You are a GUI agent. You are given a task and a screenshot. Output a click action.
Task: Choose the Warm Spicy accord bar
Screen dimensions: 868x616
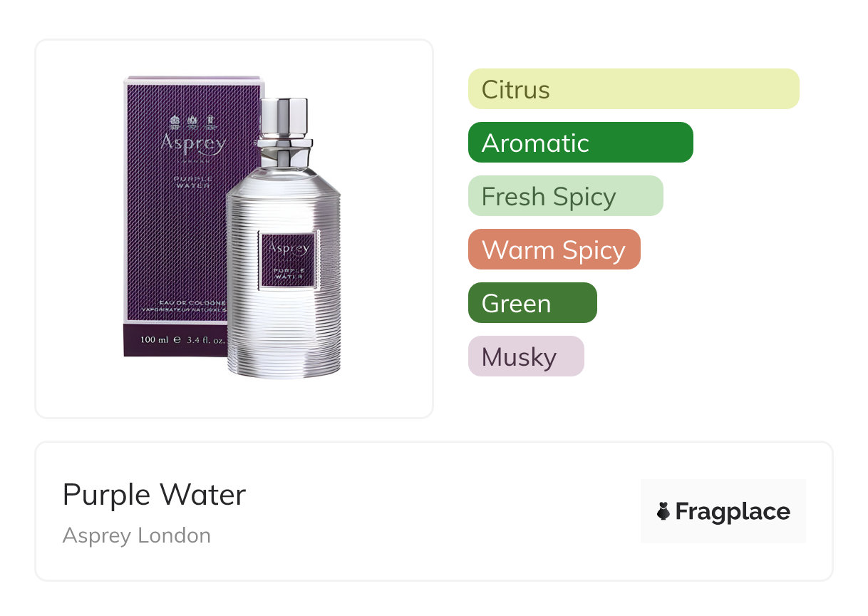coord(554,250)
